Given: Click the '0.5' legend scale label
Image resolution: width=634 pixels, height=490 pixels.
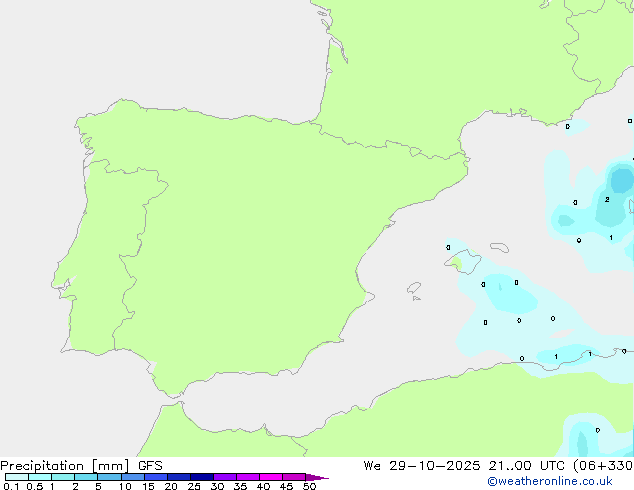Looking at the screenshot, I should coord(35,486).
